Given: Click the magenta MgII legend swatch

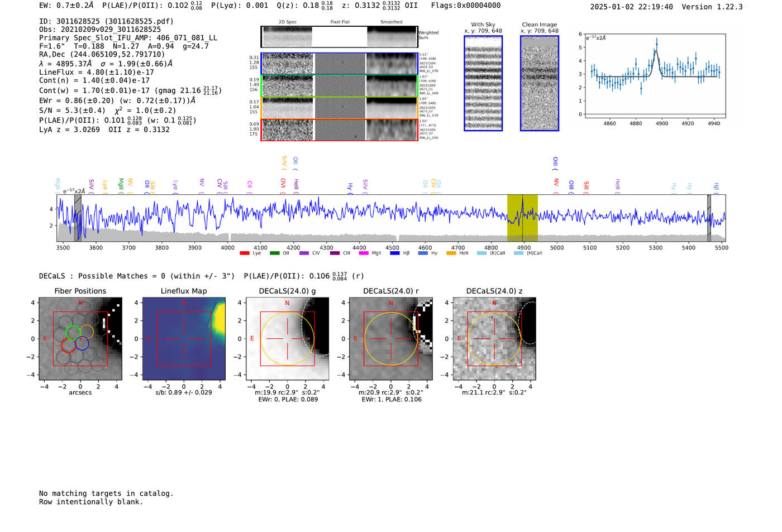Looking at the screenshot, I should 364,253.
